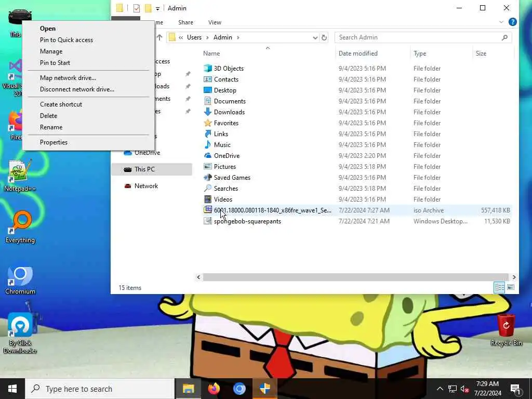The height and width of the screenshot is (399, 532).
Task: Click the Up arrow navigation button
Action: coord(159,37)
